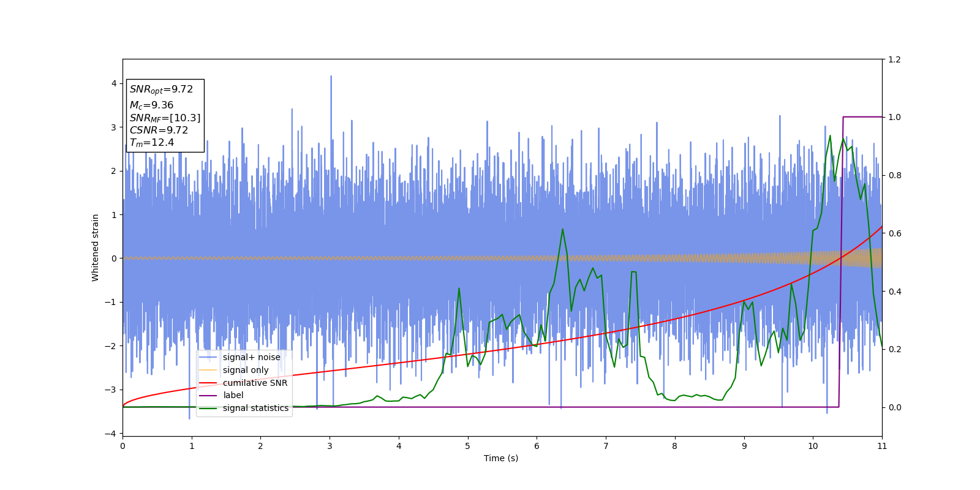Click the CSNR=9.72 annotation text
Viewport: 980px width, 490px height.
[x=159, y=130]
